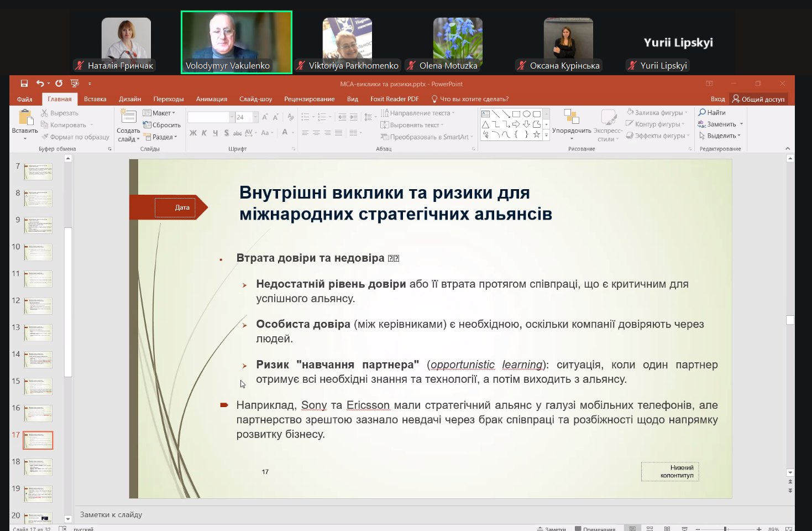812x531 pixels.
Task: Toggle the Примечания comments pane in status bar
Action: 595,529
